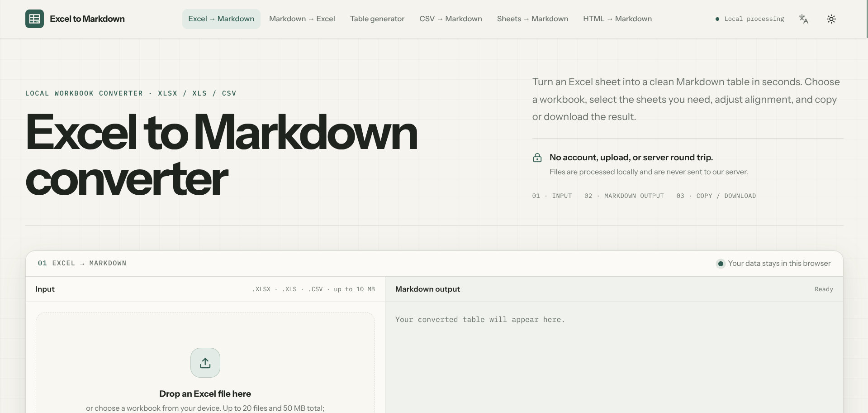Go to Table generator
The image size is (868, 413).
[377, 19]
